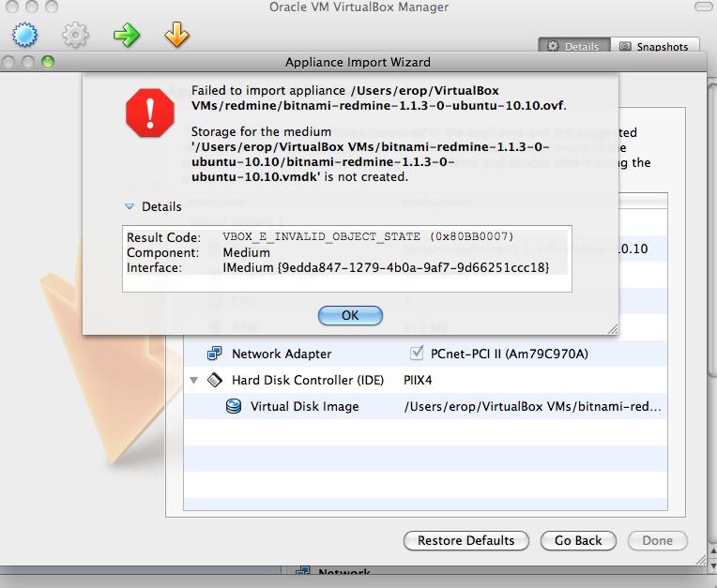Collapse the Details disclosure triangle
This screenshot has width=717, height=588.
(x=130, y=206)
